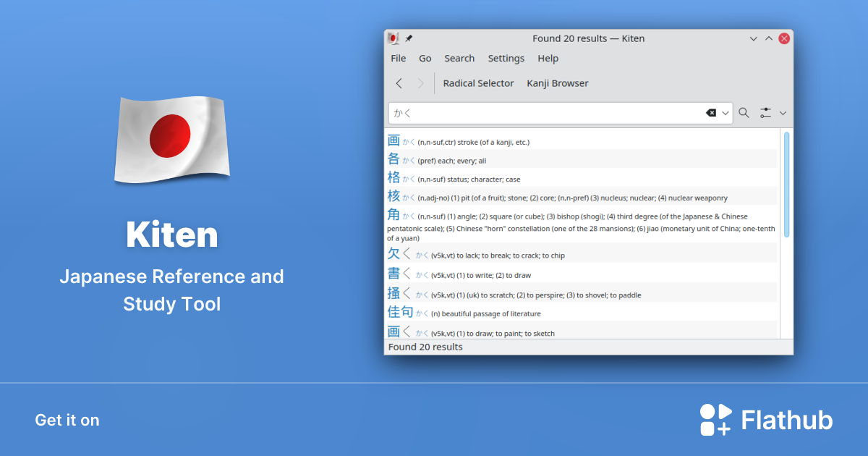Viewport: 868px width, 456px height.
Task: Start the search using the magnifier icon
Action: tap(744, 113)
